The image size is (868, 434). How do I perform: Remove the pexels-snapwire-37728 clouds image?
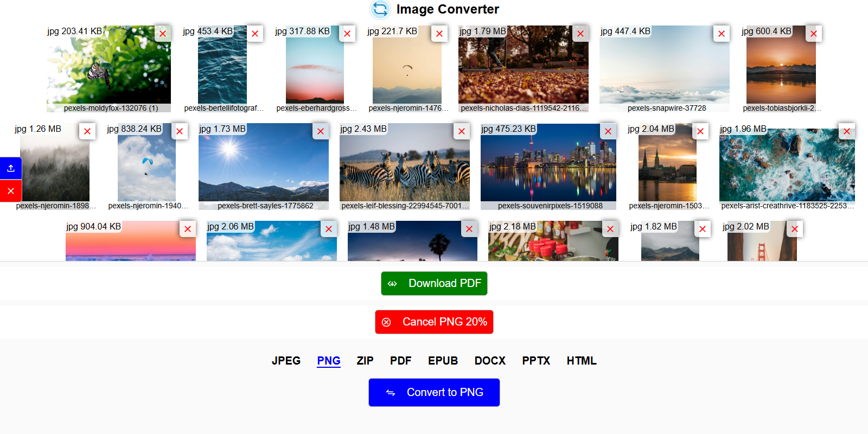pos(722,34)
